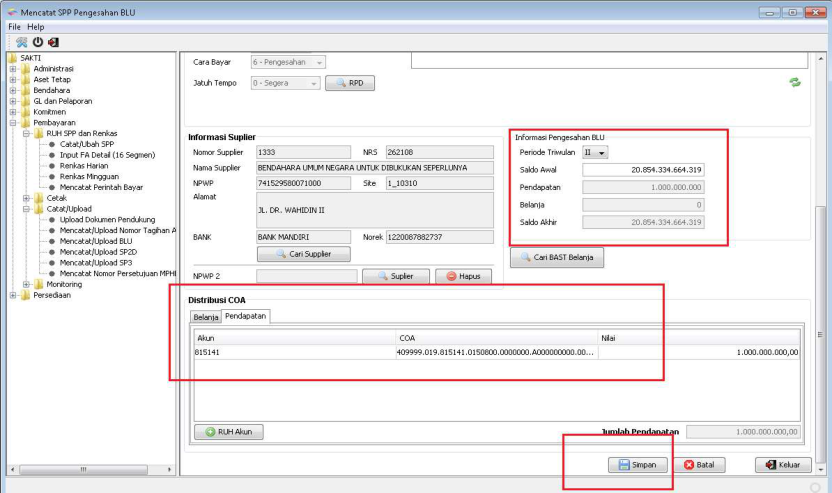Viewport: 832px width, 493px height.
Task: Click the red exit door toolbar icon
Action: point(52,42)
